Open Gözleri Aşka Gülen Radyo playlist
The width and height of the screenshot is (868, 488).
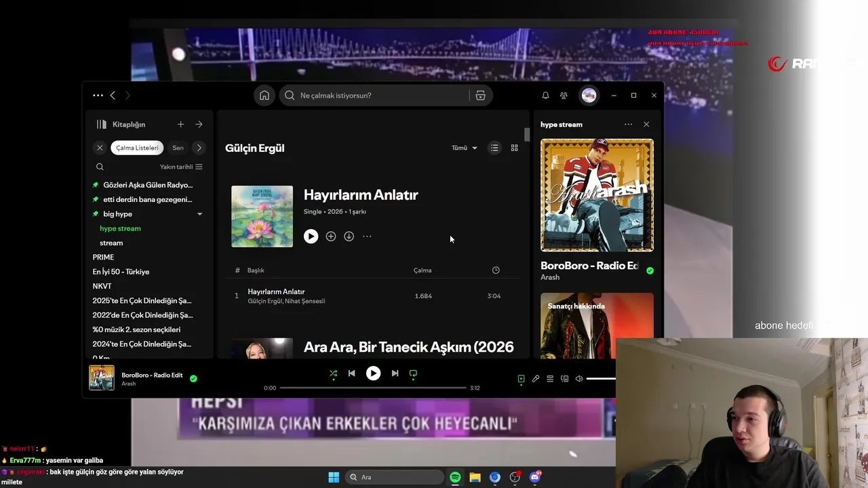tap(148, 185)
